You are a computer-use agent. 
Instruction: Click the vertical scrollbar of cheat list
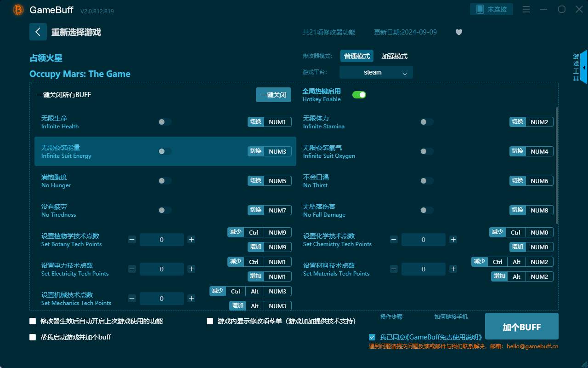pyautogui.click(x=557, y=166)
